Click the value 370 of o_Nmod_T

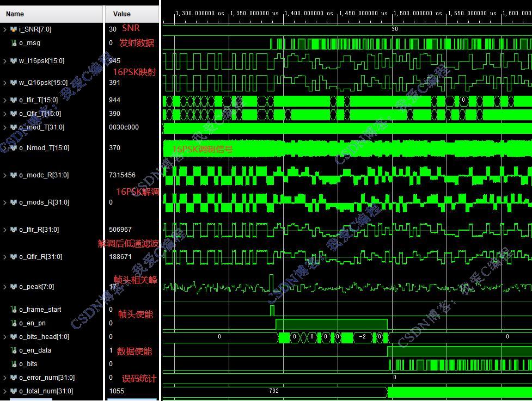coord(115,148)
